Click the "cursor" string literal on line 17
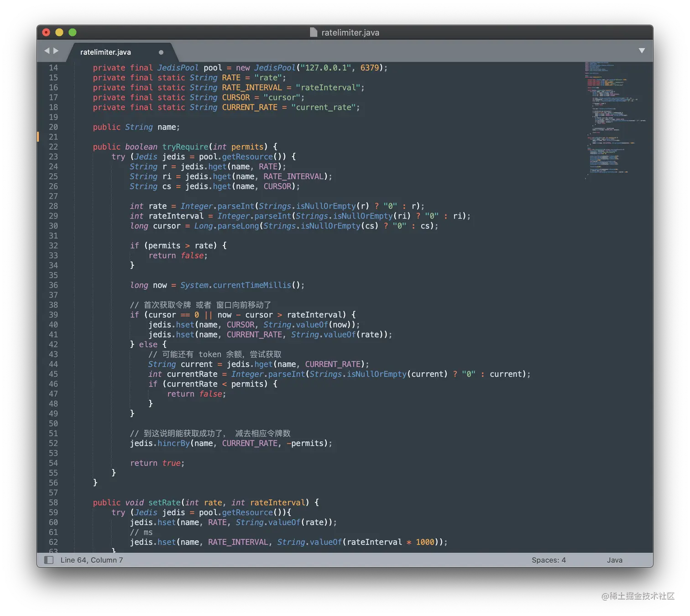 [282, 98]
